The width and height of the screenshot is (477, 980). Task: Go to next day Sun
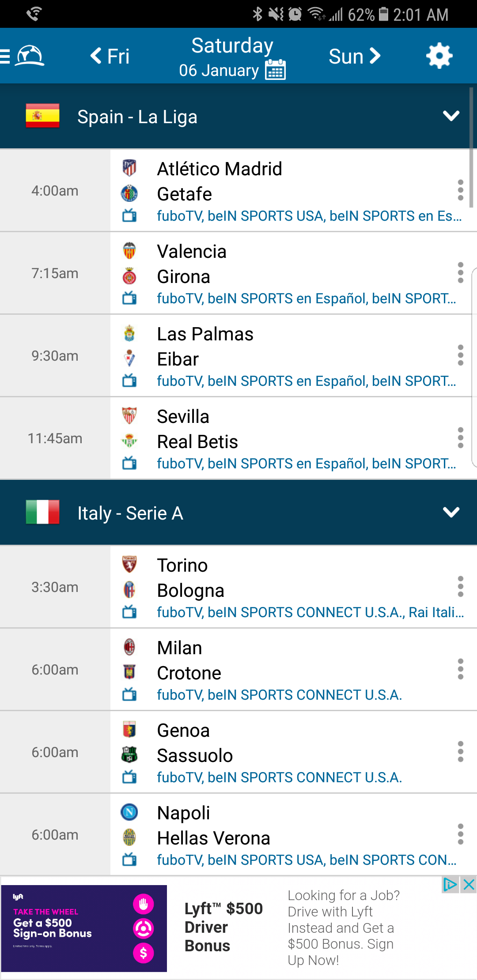354,56
